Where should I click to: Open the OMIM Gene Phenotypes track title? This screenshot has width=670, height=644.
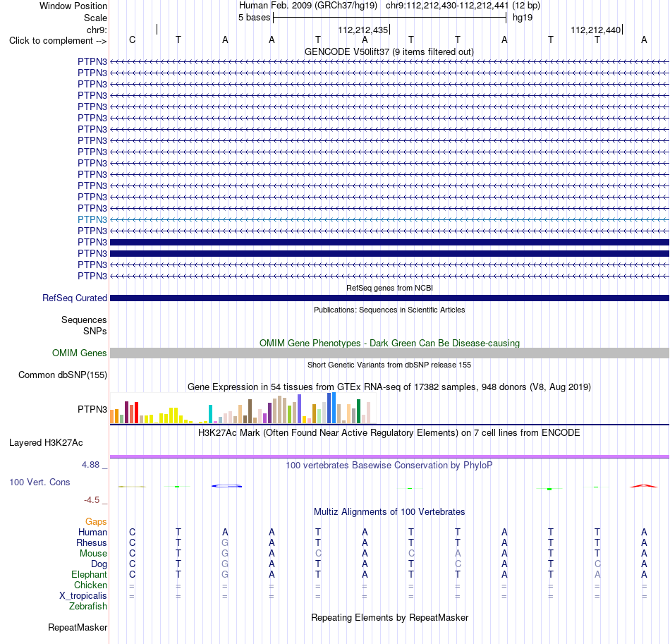tap(389, 343)
